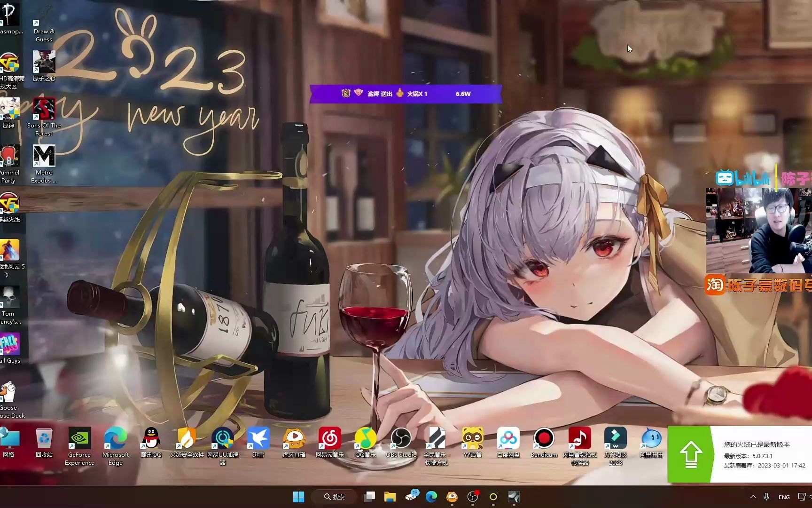812x508 pixels.
Task: Open the Microsoft Edge desktop shortcut
Action: click(x=116, y=446)
